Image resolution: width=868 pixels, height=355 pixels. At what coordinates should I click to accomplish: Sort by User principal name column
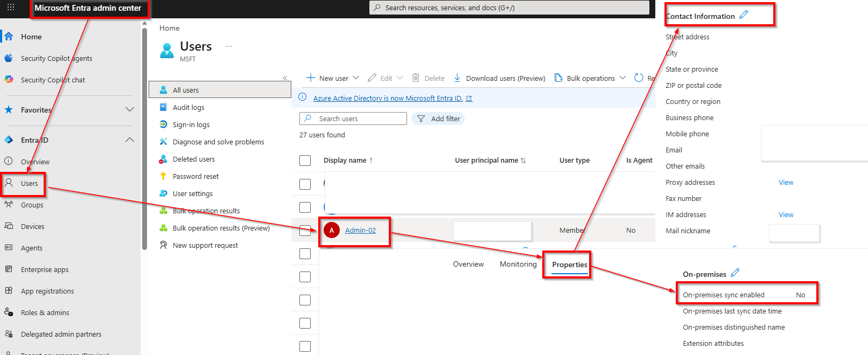coord(490,161)
